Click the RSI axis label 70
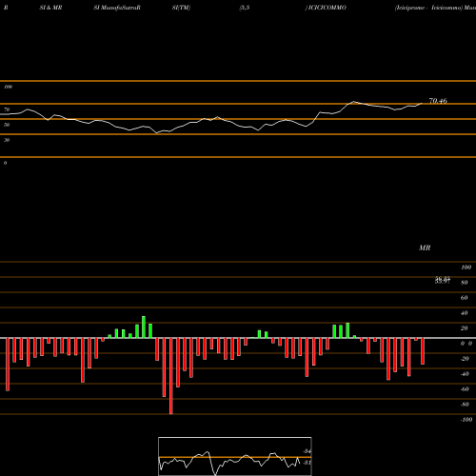476x476 pixels. [x=7, y=109]
